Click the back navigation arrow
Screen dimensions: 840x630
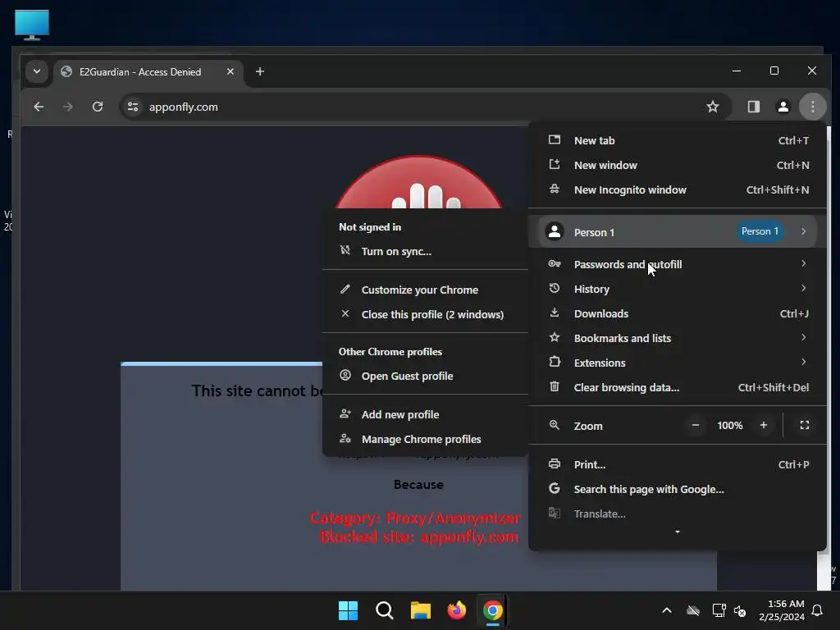point(39,107)
